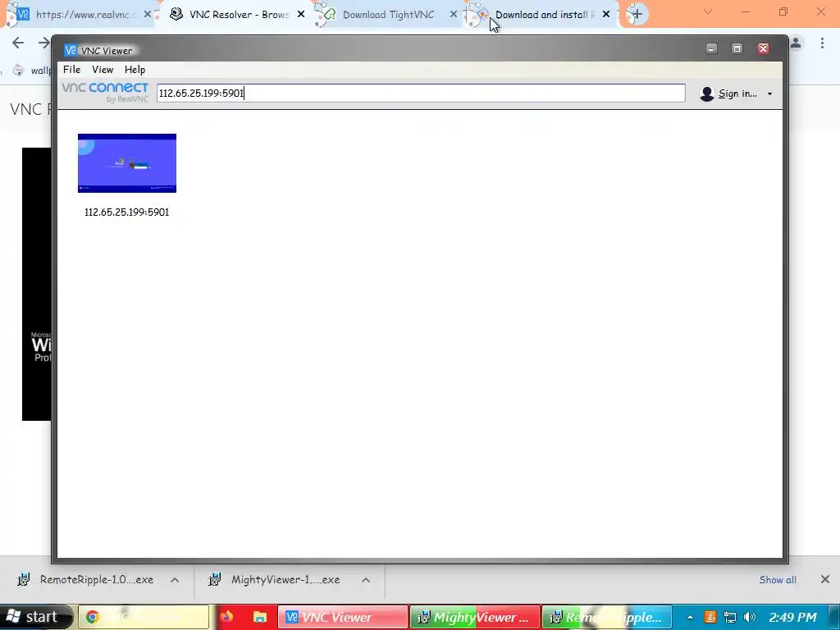Image resolution: width=840 pixels, height=630 pixels.
Task: Expand MightyViewer download options chevron
Action: pos(366,580)
